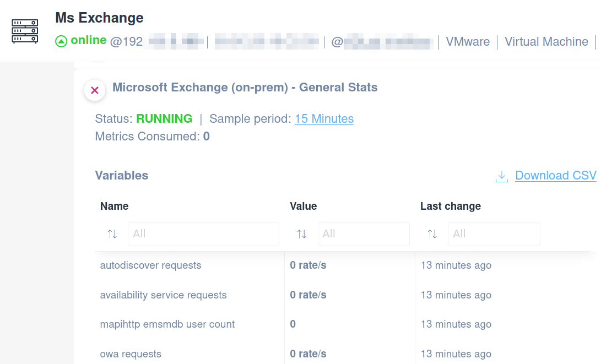
Task: Focus the Last change filter input field
Action: click(x=494, y=233)
